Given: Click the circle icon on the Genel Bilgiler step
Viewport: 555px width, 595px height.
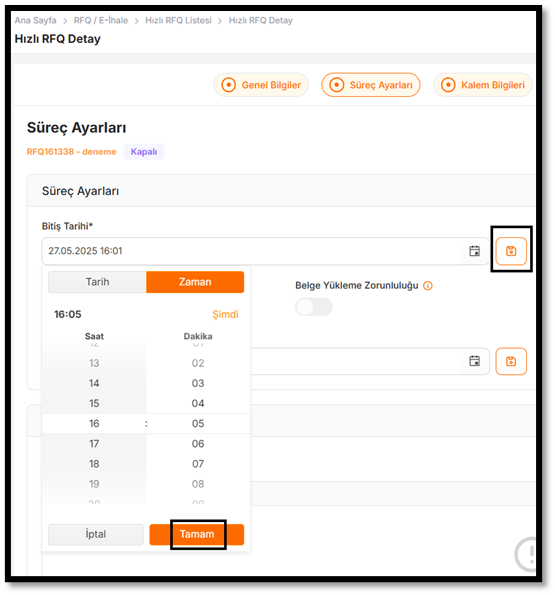Looking at the screenshot, I should pos(228,85).
